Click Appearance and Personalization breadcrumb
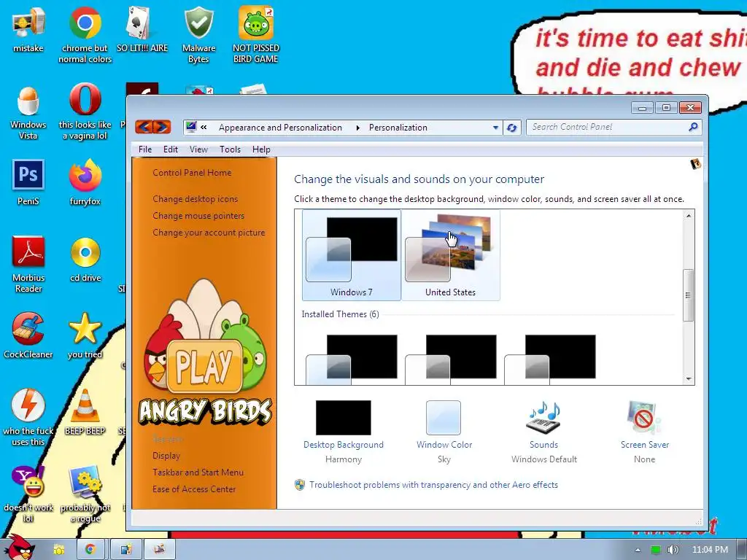Screen dimensions: 747x560 point(280,128)
